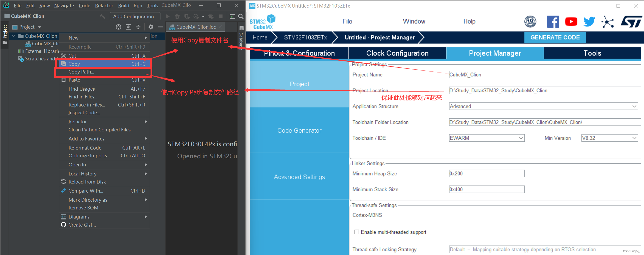
Task: Click the debug bug icon in CLion
Action: tap(177, 16)
